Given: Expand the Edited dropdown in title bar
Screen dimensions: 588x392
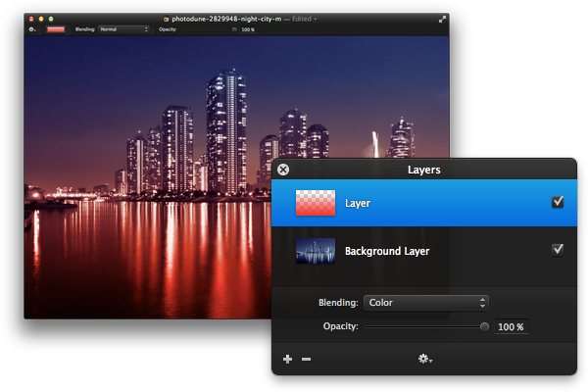Looking at the screenshot, I should point(304,19).
